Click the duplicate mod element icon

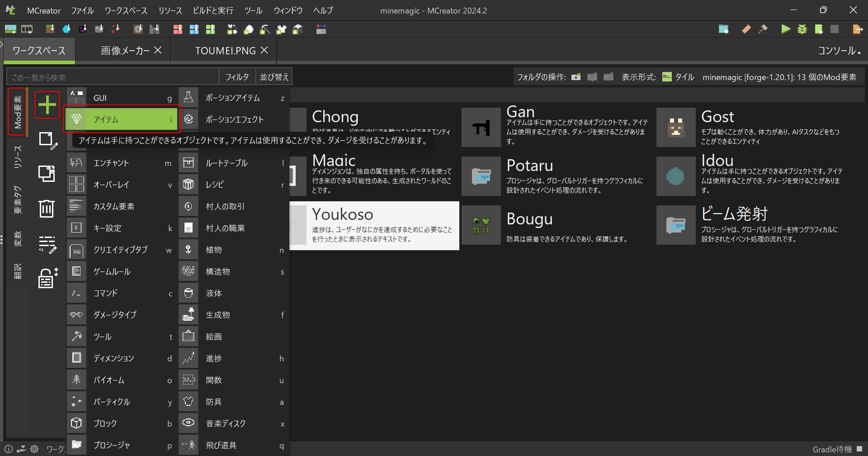coord(47,174)
